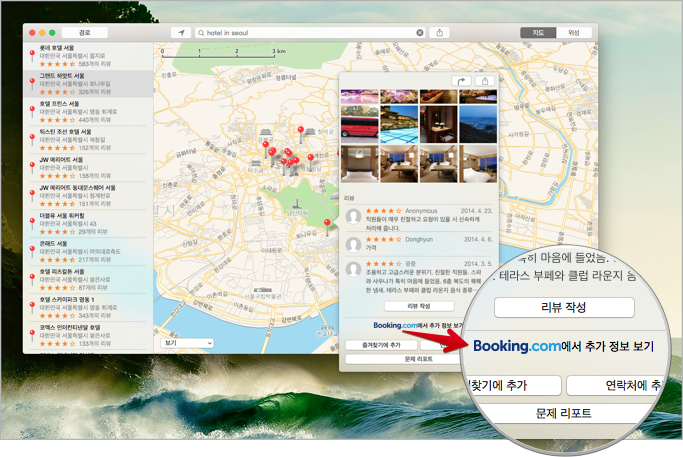683x457 pixels.
Task: Click the Donghyun reviewer avatar
Action: [353, 244]
